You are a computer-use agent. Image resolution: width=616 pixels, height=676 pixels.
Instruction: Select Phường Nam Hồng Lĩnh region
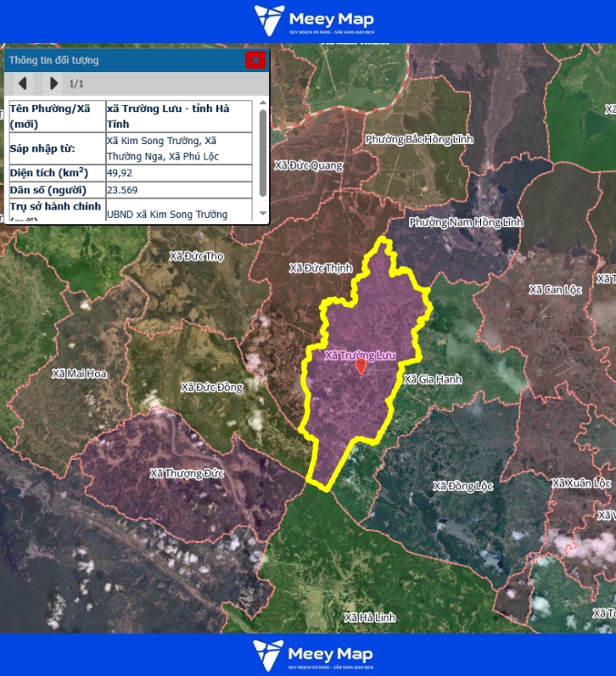[x=466, y=222]
